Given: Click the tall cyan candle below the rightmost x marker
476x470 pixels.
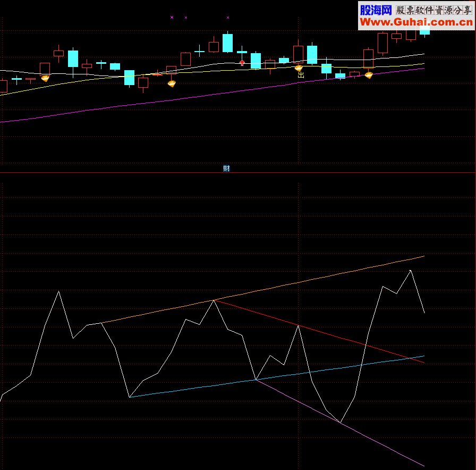Looking at the screenshot, I should click(x=228, y=43).
